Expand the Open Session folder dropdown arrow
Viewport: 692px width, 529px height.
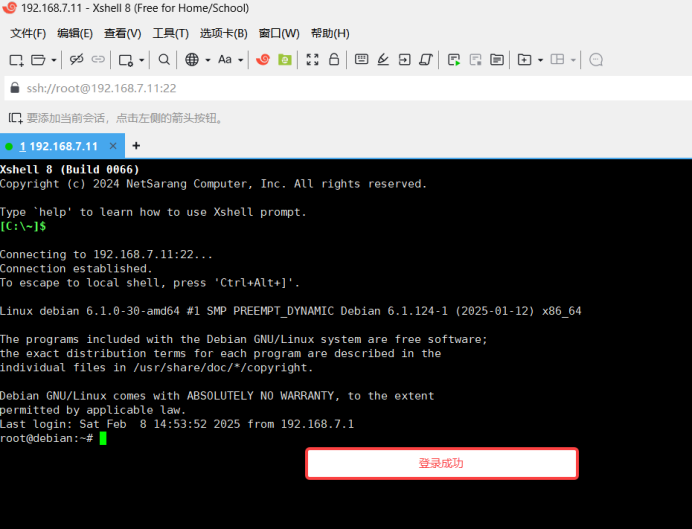coord(52,60)
